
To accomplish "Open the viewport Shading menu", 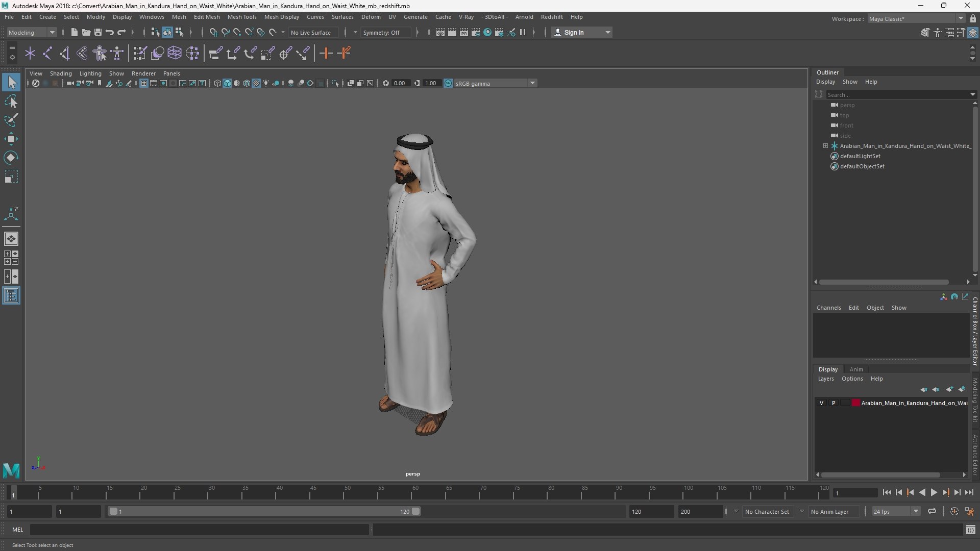I will coord(61,73).
